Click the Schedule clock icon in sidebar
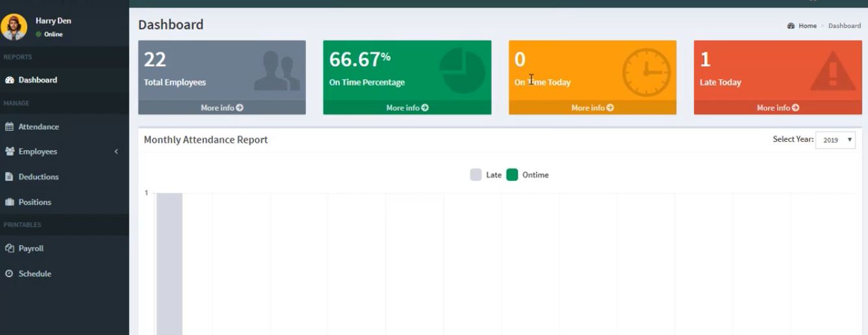This screenshot has width=868, height=335. point(9,274)
